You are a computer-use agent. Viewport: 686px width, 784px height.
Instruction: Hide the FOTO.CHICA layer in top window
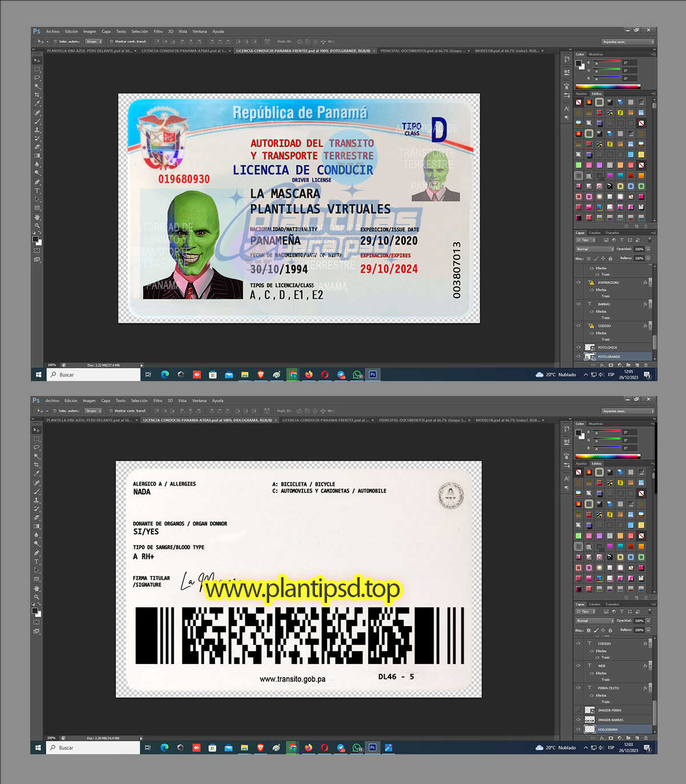(579, 347)
